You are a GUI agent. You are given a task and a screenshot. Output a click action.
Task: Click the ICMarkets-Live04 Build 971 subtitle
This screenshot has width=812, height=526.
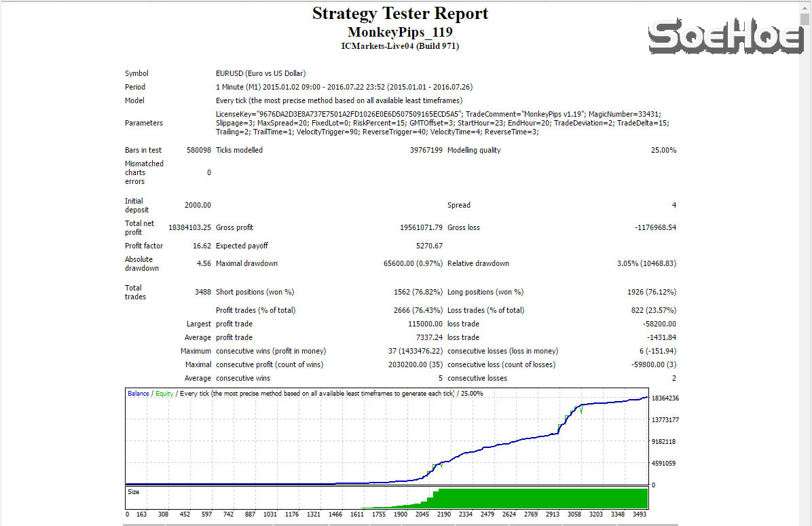[x=401, y=46]
